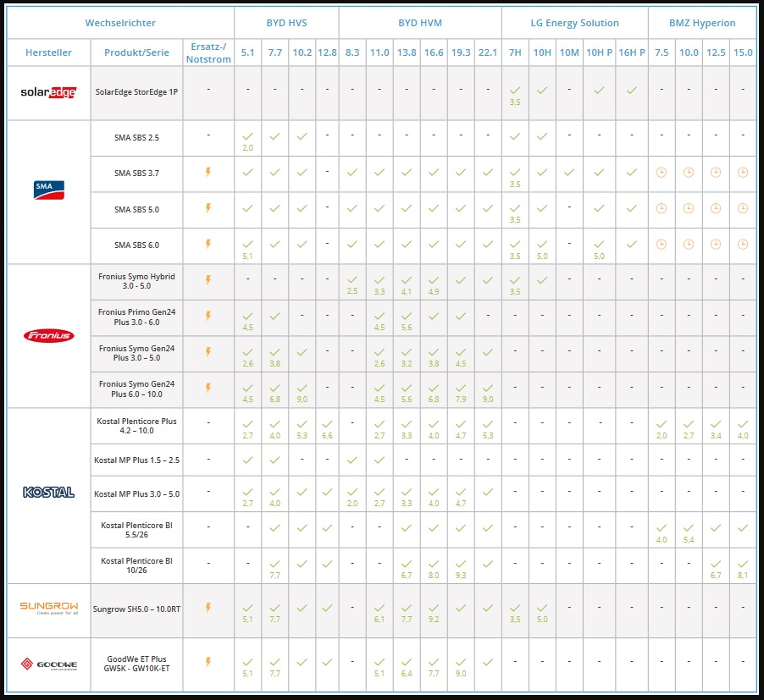
Task: Click the 9,2 value in Sungrow row
Action: (434, 620)
